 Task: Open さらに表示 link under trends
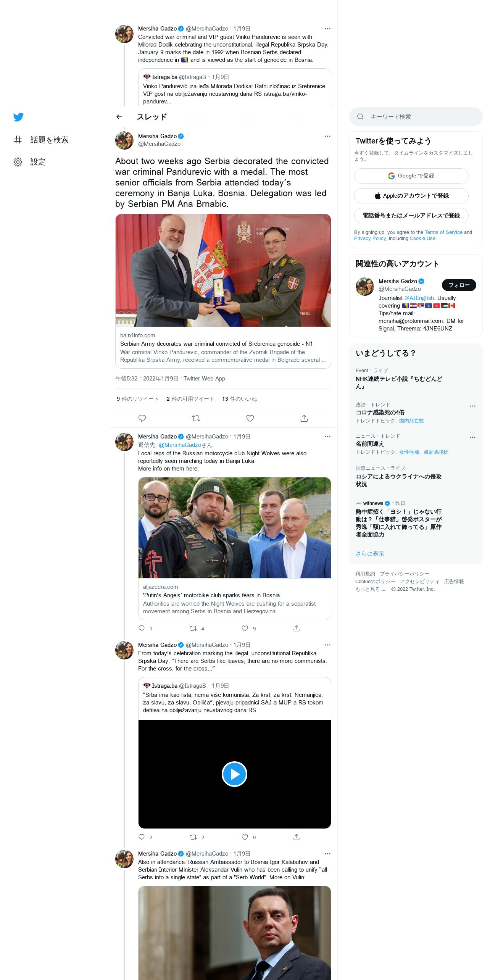(x=370, y=554)
